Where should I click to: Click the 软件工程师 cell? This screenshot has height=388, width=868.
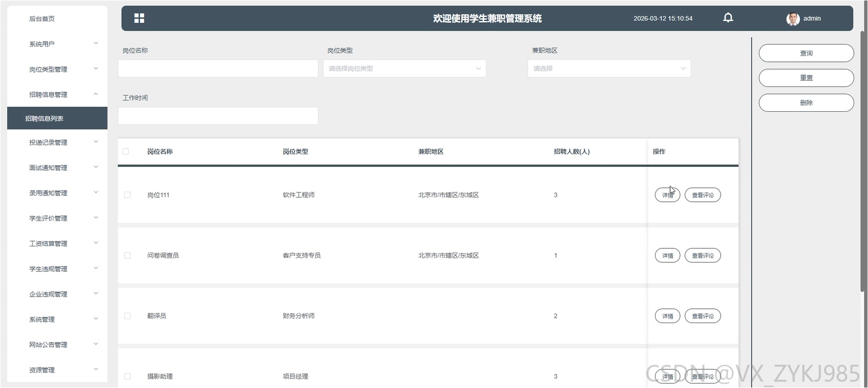click(x=298, y=195)
